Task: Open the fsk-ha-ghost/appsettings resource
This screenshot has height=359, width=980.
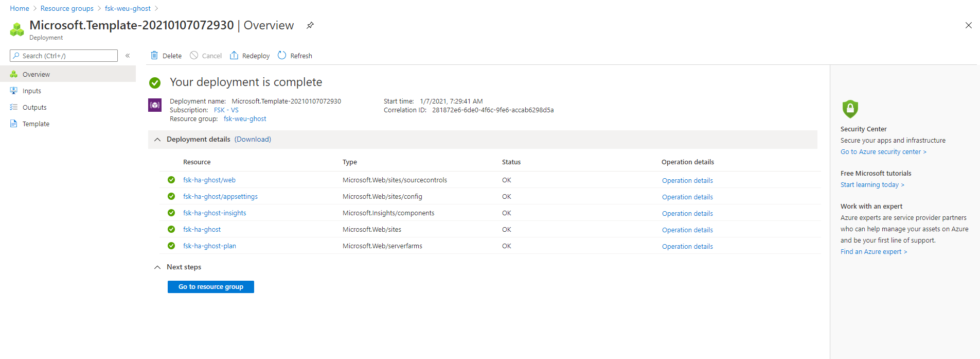Action: click(220, 197)
